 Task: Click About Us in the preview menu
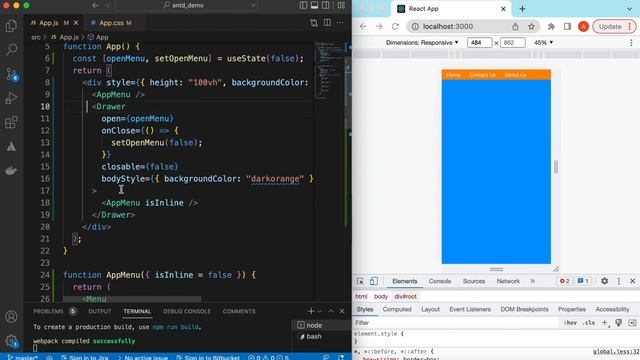[x=515, y=75]
